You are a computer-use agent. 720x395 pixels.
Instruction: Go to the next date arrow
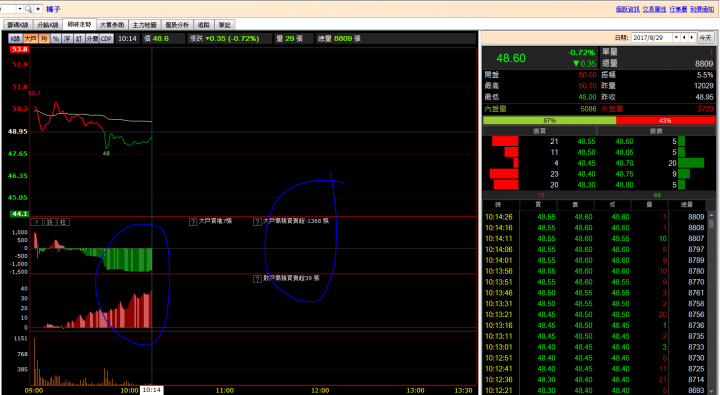click(692, 38)
